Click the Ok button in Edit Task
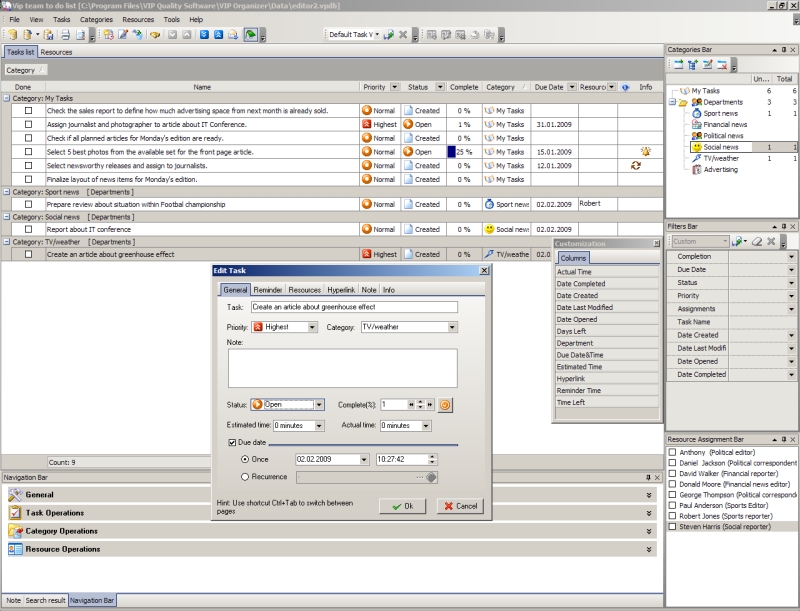 (403, 506)
